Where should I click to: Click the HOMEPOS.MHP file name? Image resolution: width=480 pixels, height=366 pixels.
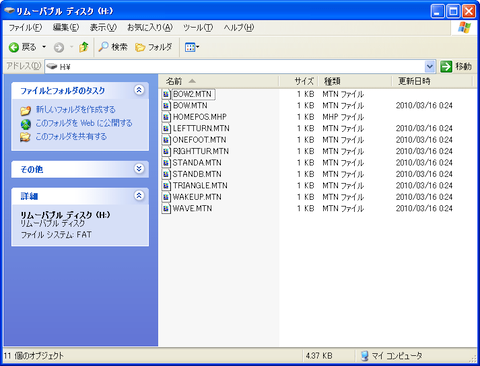point(200,117)
